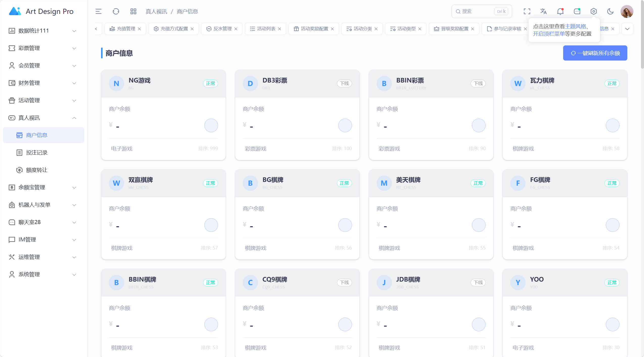644x357 pixels.
Task: Expand 数据统计111 sidebar menu
Action: (x=43, y=31)
